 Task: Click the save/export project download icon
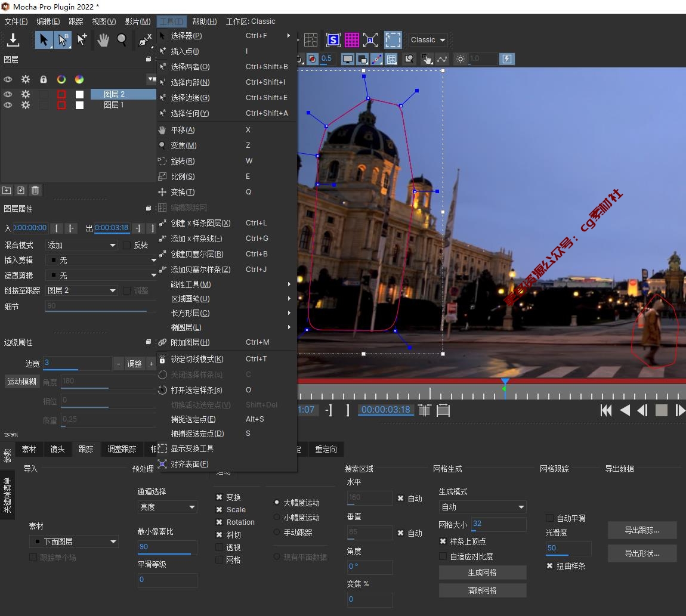coord(13,40)
